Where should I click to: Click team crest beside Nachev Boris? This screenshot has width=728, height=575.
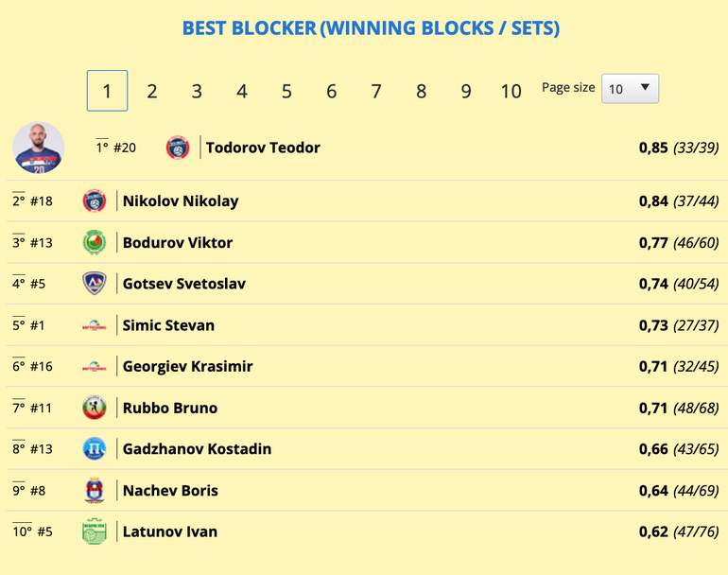pos(95,490)
